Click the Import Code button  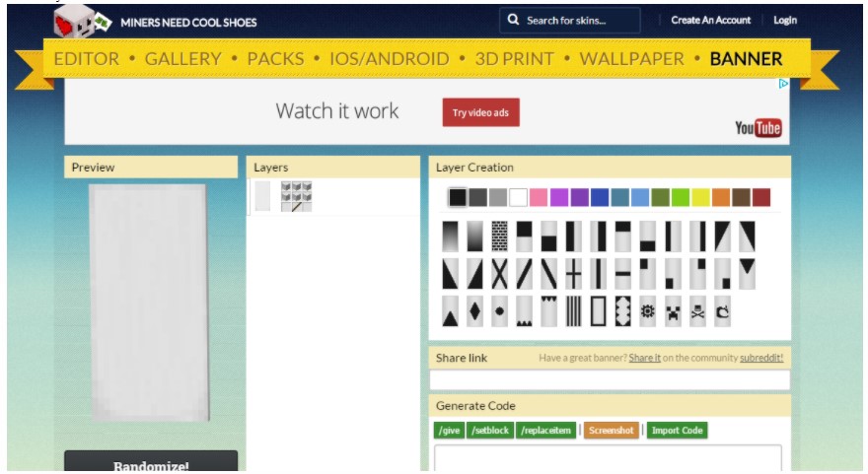tap(677, 431)
